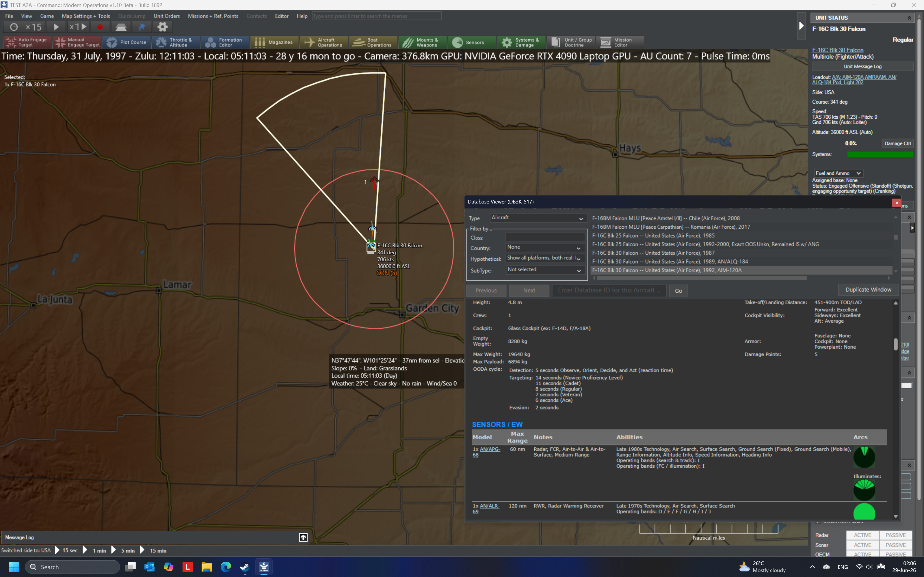Set OECM to PASSIVE
This screenshot has height=577, width=924.
tap(895, 554)
